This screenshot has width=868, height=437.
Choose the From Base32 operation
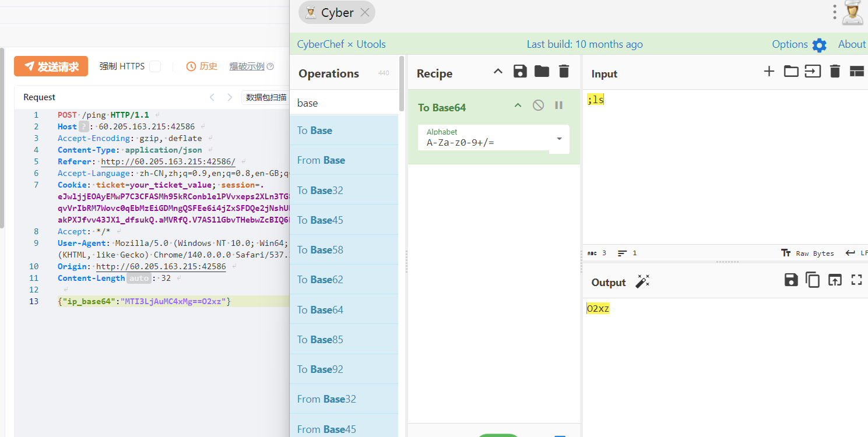coord(344,399)
